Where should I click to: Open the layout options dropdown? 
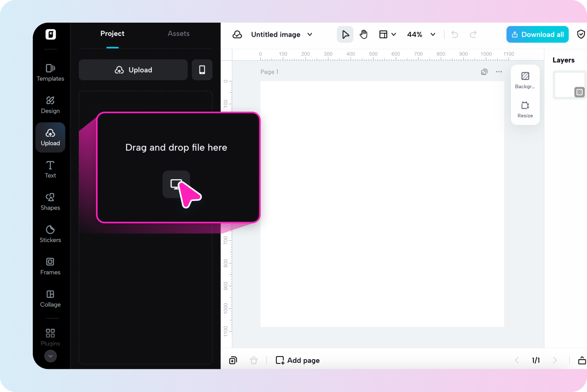point(388,34)
